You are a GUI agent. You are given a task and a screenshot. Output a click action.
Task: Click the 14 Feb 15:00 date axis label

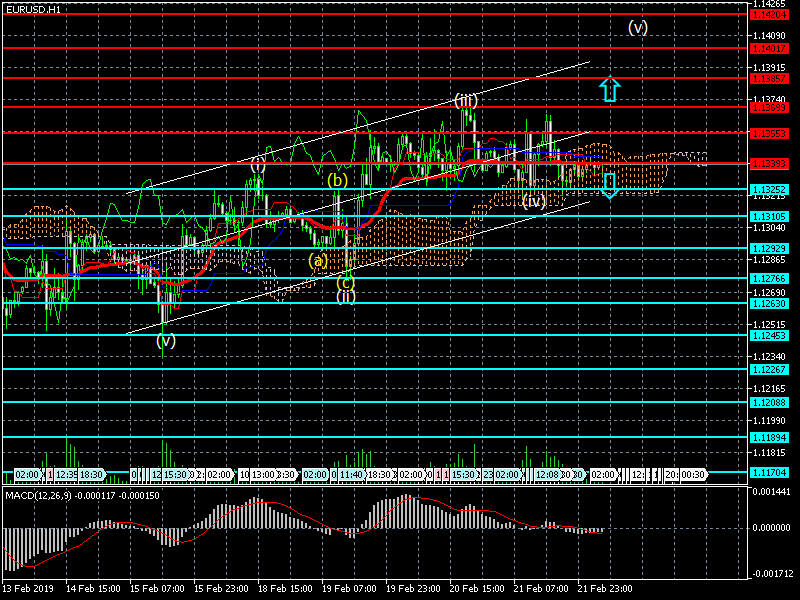93,588
